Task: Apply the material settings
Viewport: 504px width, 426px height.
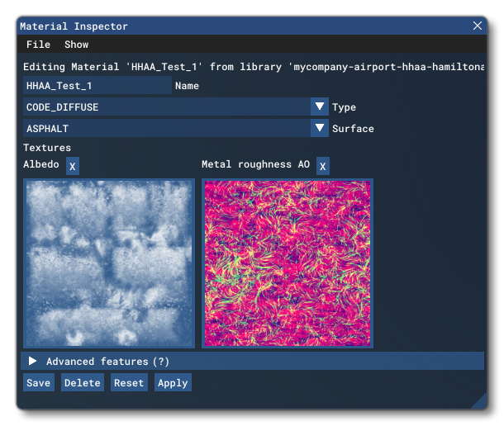Action: tap(173, 382)
